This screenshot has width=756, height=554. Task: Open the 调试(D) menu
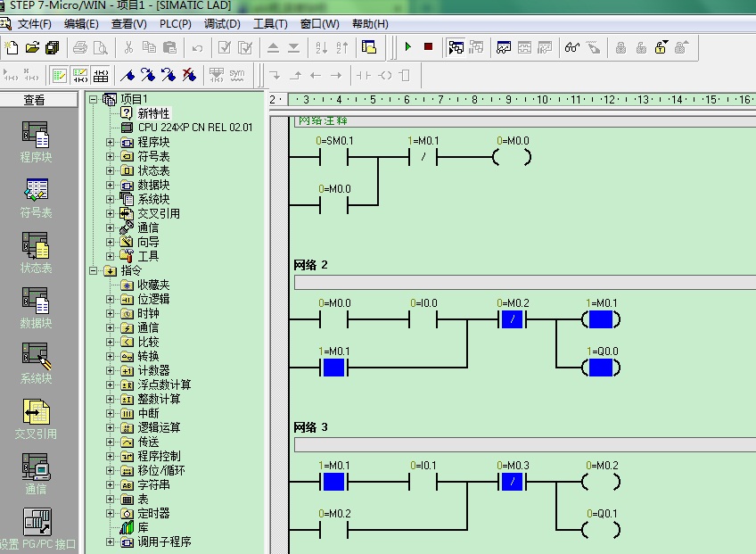point(222,24)
